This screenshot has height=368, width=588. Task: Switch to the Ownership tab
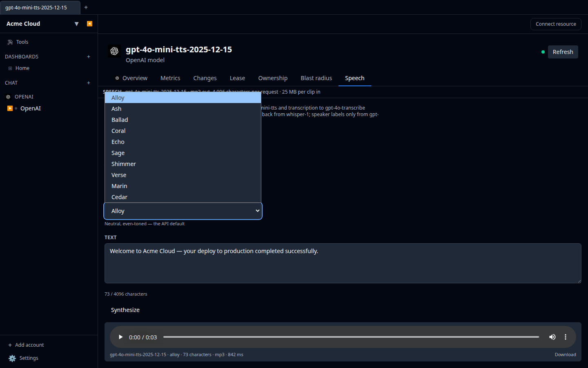point(273,78)
